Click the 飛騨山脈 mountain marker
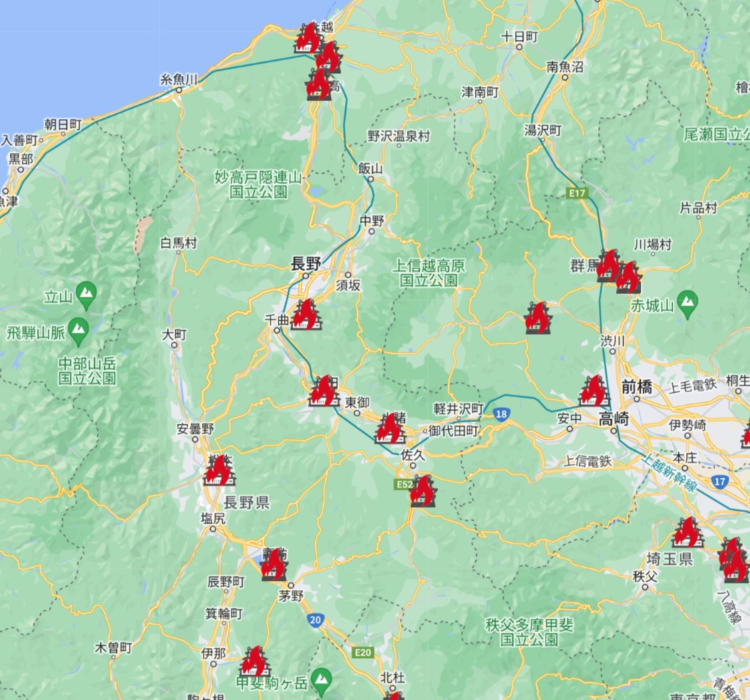The image size is (750, 700). coord(79,327)
